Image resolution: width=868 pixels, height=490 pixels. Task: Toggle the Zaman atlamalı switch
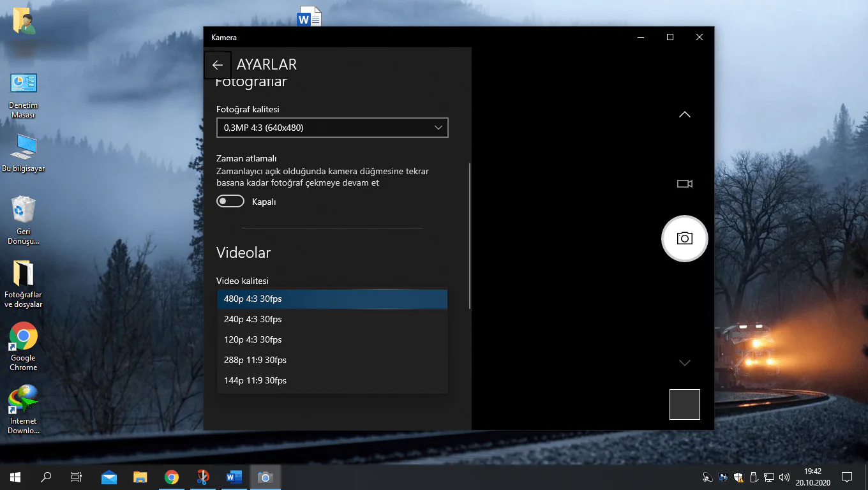tap(230, 202)
